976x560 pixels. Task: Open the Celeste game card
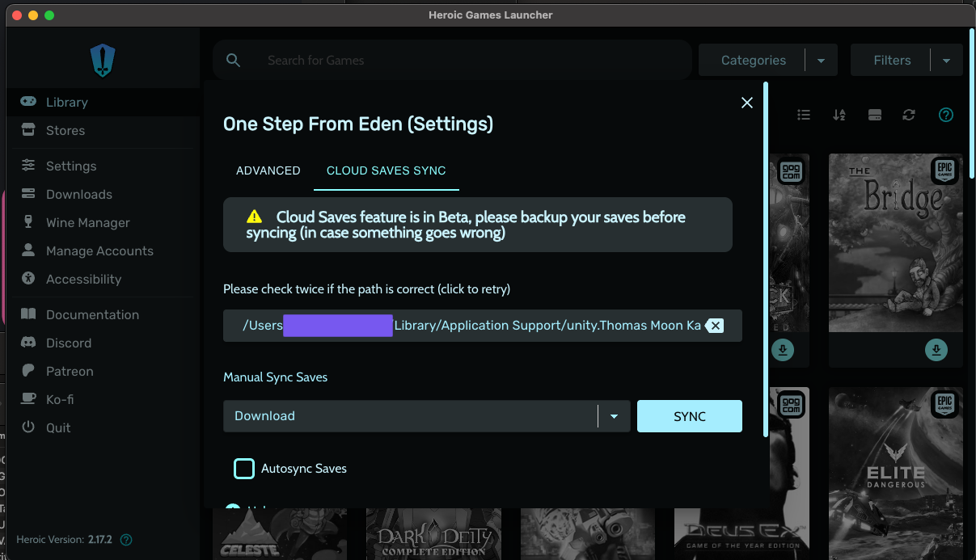click(x=280, y=534)
